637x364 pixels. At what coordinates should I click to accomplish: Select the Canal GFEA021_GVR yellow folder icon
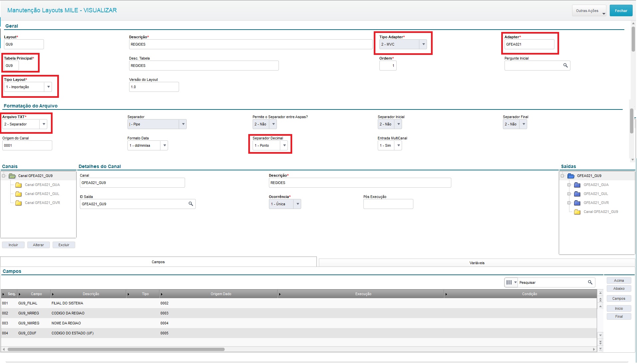click(19, 203)
